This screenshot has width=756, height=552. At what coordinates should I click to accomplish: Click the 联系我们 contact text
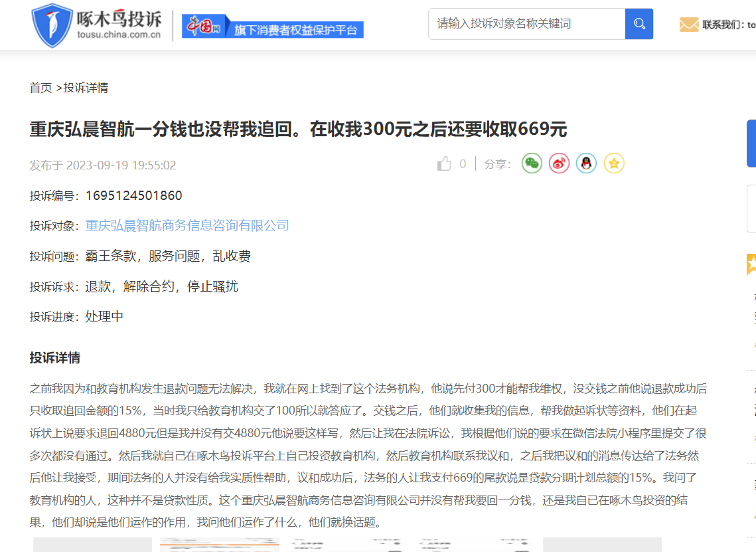728,25
